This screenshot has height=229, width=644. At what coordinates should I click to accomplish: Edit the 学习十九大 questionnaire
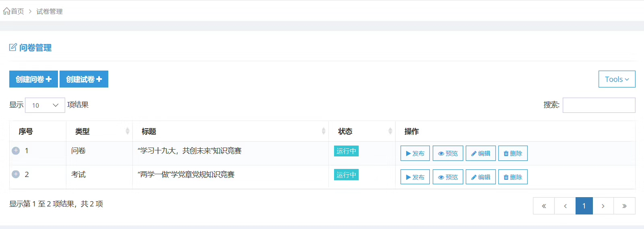[481, 153]
